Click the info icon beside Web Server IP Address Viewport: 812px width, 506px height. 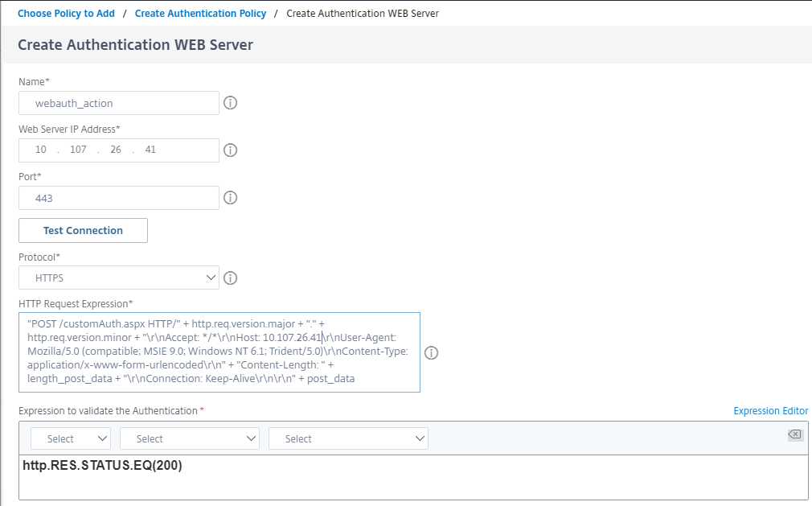(x=231, y=150)
